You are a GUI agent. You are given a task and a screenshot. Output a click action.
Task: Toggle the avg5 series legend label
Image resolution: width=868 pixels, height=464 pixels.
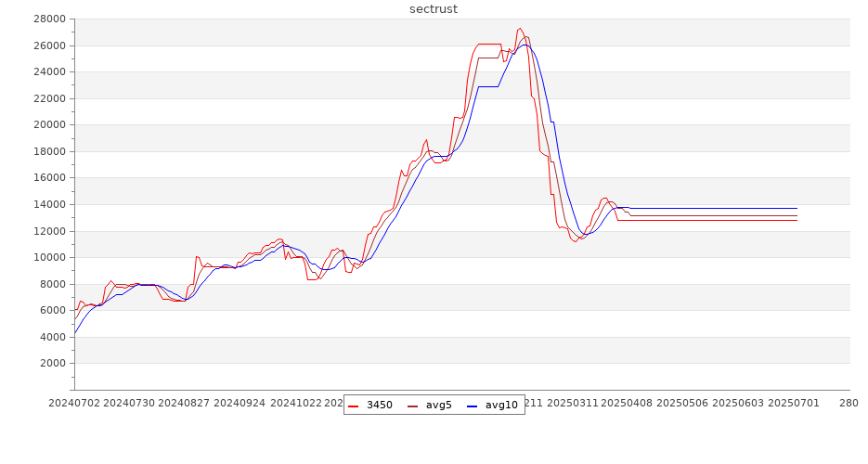tap(438, 405)
